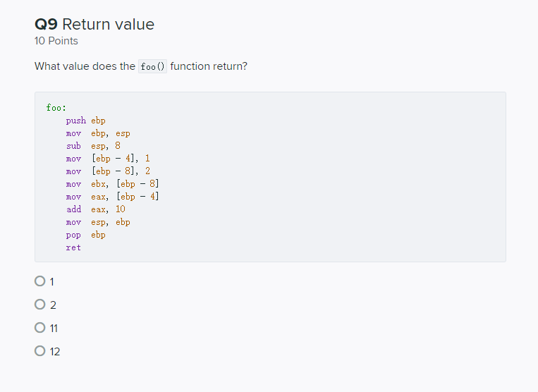This screenshot has width=538, height=392.
Task: Click the "mov eax, [ebp - 4]" instruction
Action: tap(113, 197)
